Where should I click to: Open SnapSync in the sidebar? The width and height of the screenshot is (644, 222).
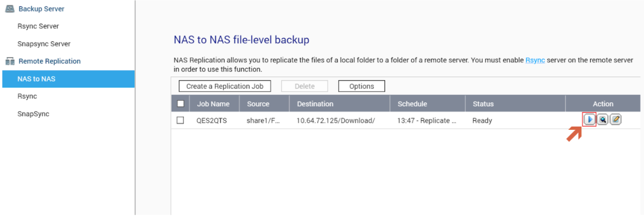(x=33, y=114)
